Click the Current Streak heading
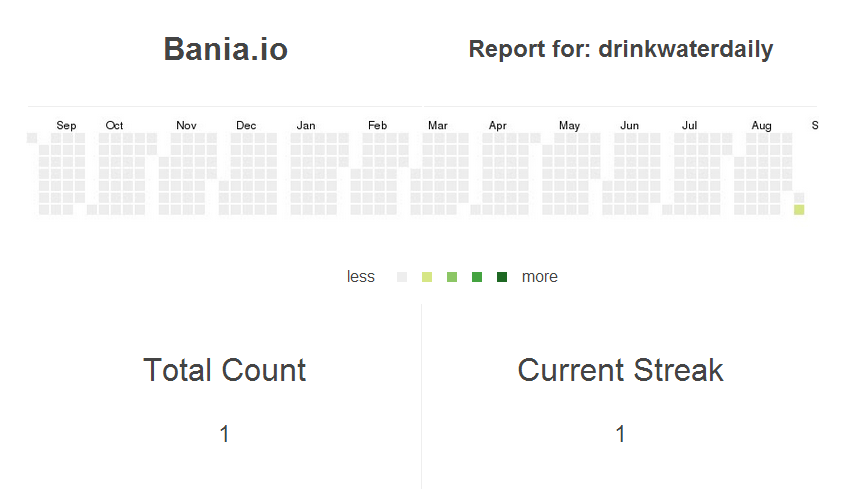 click(x=621, y=370)
